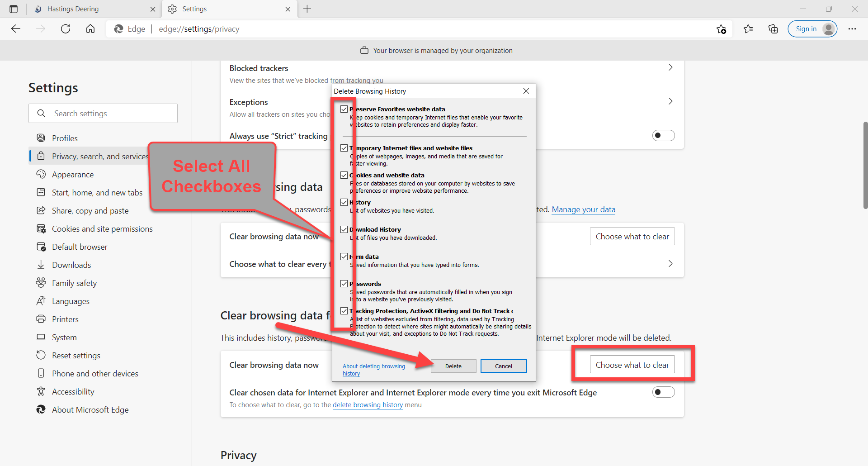Click Cancel button in dialog
Screen dimensions: 868x466
pos(504,366)
